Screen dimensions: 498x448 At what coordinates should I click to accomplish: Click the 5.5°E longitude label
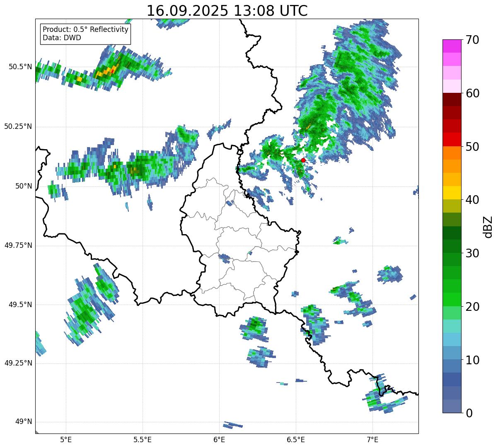pyautogui.click(x=143, y=439)
